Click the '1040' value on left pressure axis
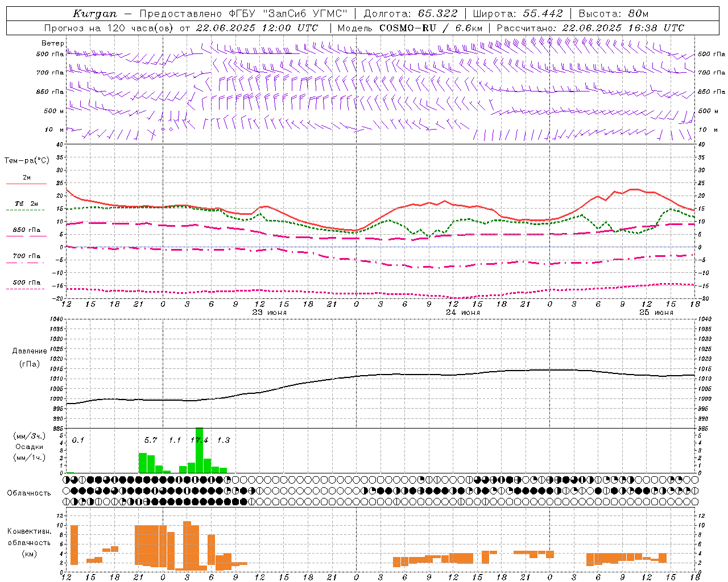Viewport: 728px width, 582px height. 57,319
